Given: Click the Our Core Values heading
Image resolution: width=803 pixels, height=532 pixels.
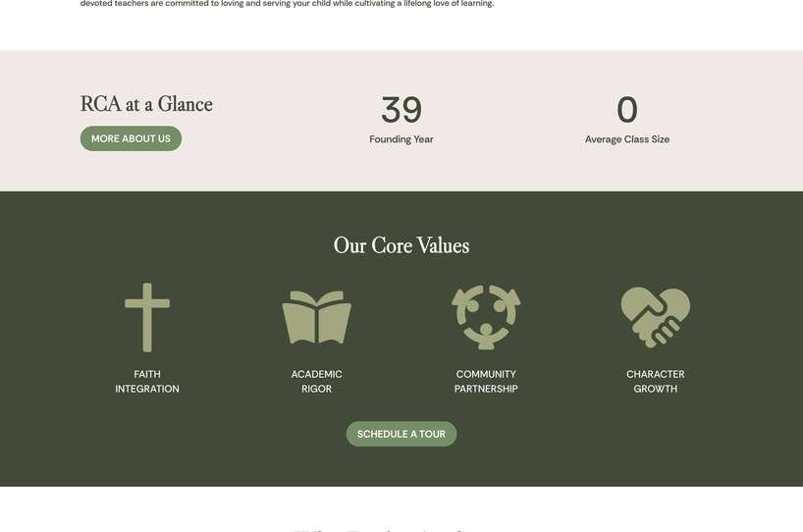Looking at the screenshot, I should (x=401, y=245).
